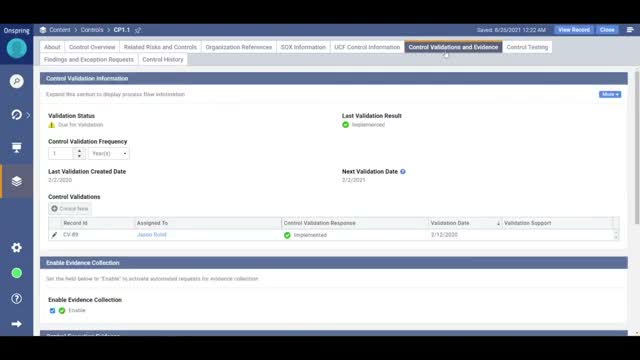
Task: Open the Organization References tab
Action: click(x=238, y=47)
